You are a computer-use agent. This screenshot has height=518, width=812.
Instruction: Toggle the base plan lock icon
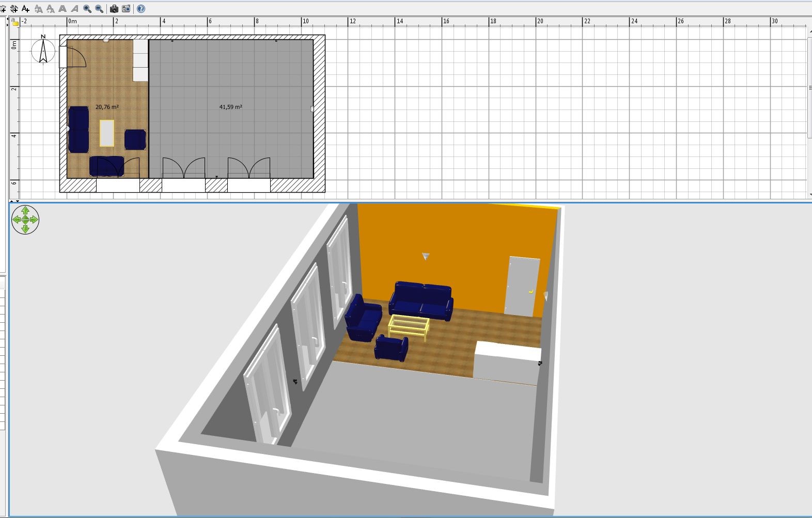click(x=15, y=22)
